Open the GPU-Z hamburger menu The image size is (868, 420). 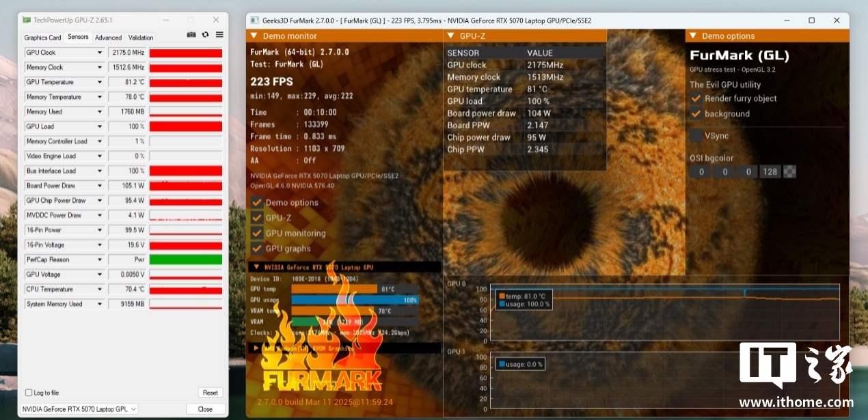[219, 35]
